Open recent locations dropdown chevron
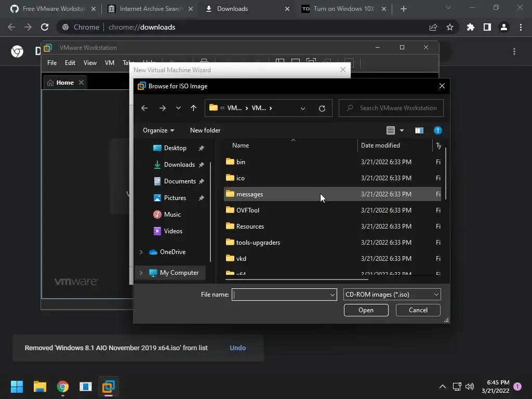This screenshot has height=399, width=532. click(x=178, y=108)
